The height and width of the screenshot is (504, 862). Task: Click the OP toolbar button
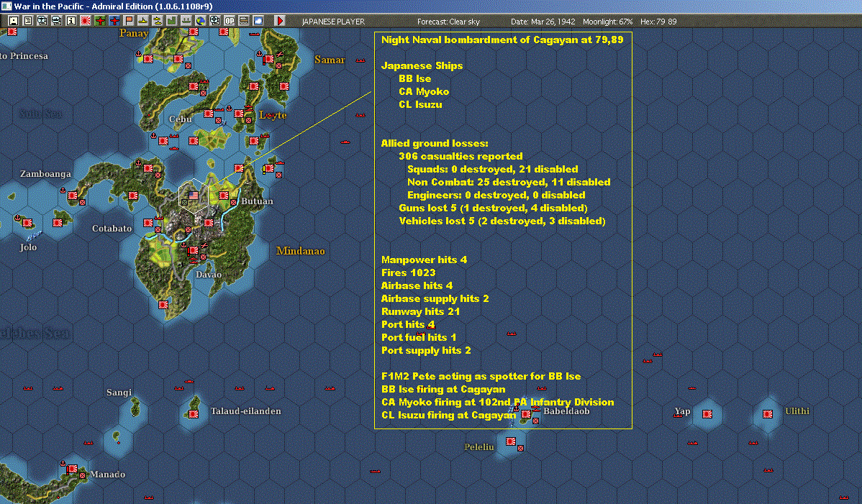coord(230,21)
